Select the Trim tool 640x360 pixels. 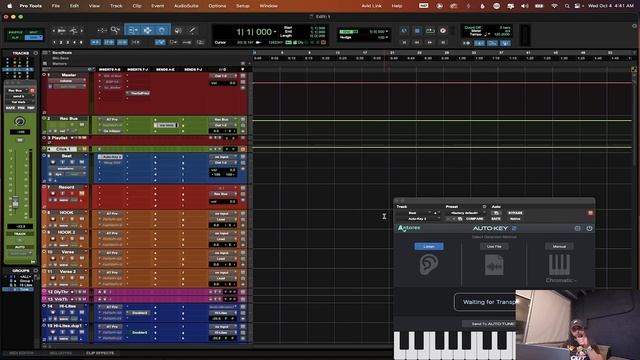(x=133, y=30)
